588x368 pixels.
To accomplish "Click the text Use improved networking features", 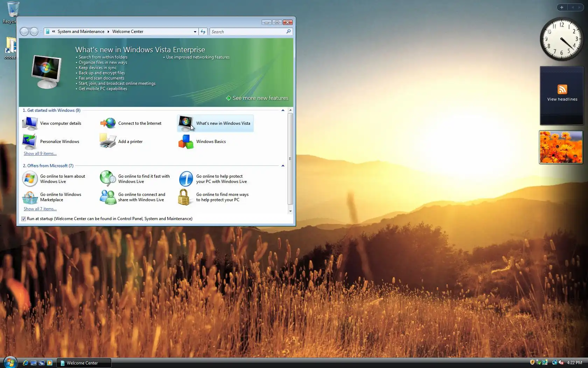I will coord(198,57).
